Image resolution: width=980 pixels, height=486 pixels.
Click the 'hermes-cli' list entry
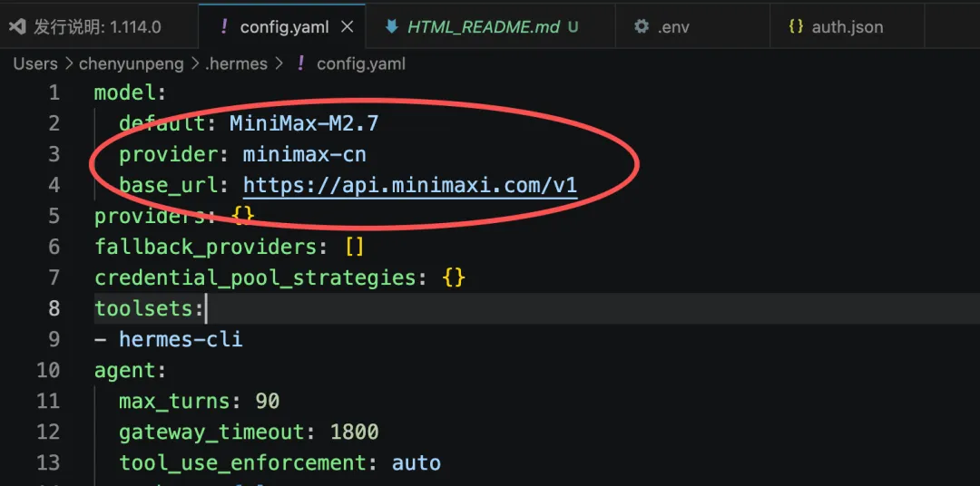click(181, 339)
